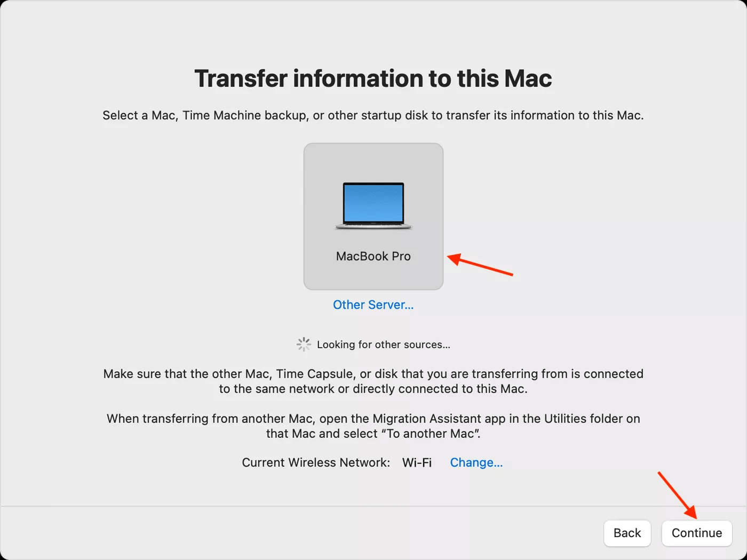Click the red arrow pointing at MacBook Pro
This screenshot has height=560, width=747.
pyautogui.click(x=480, y=265)
